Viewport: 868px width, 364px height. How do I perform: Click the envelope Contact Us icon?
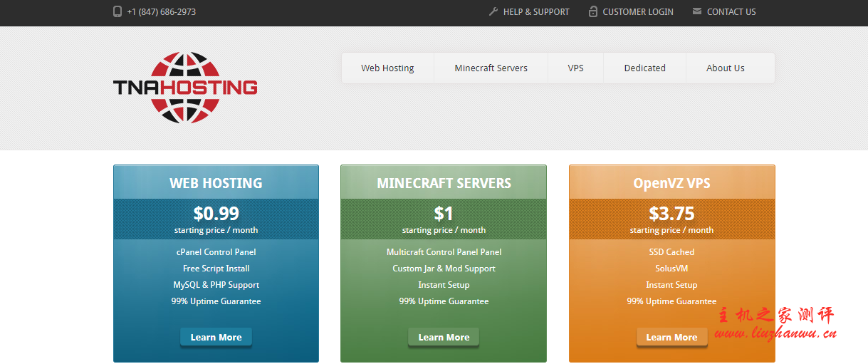[x=696, y=11]
